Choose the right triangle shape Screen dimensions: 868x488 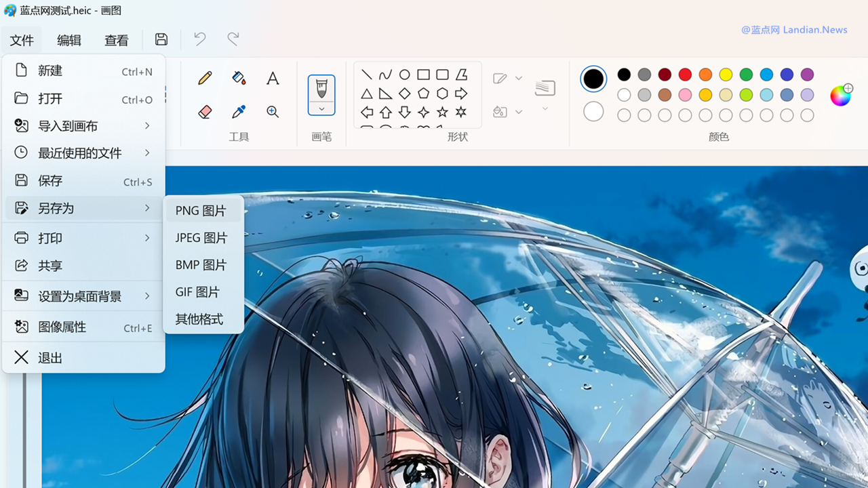coord(386,94)
